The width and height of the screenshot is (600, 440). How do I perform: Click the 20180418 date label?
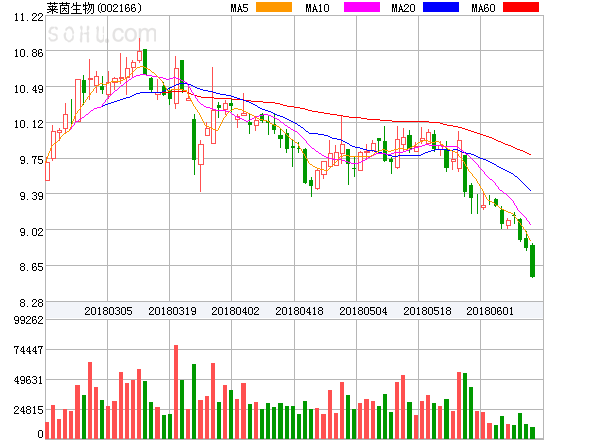pyautogui.click(x=299, y=311)
